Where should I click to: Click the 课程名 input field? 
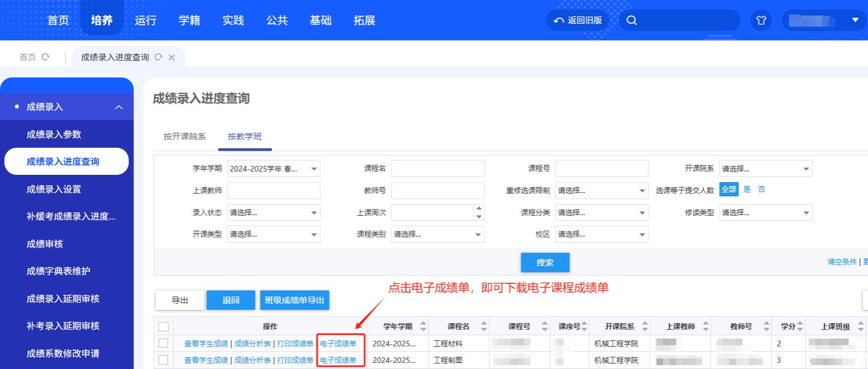click(x=437, y=169)
